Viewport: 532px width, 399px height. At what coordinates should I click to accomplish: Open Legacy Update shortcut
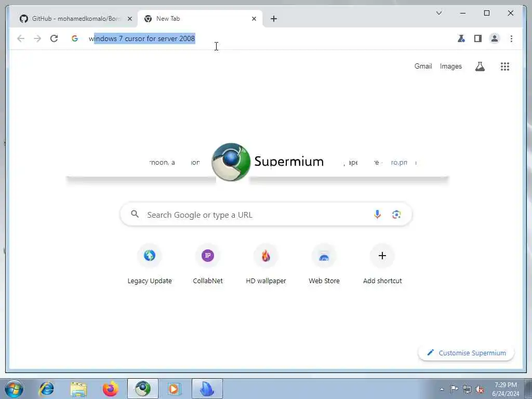coord(149,264)
